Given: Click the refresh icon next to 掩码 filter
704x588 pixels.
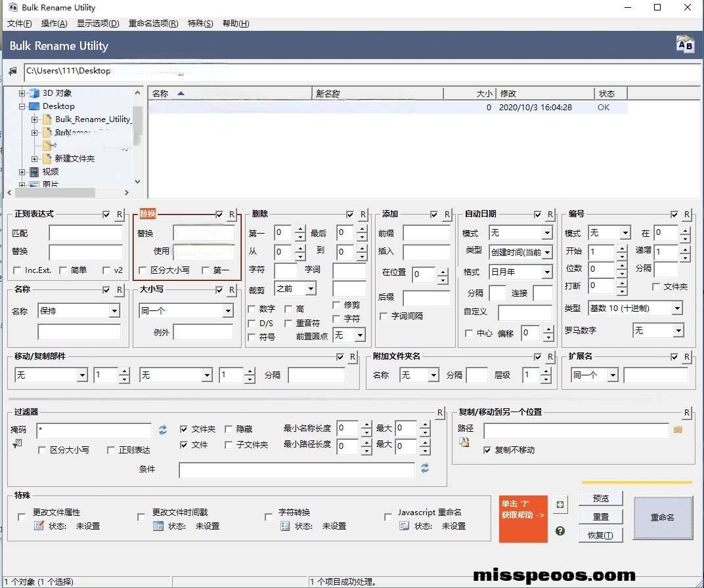Looking at the screenshot, I should pos(163,430).
